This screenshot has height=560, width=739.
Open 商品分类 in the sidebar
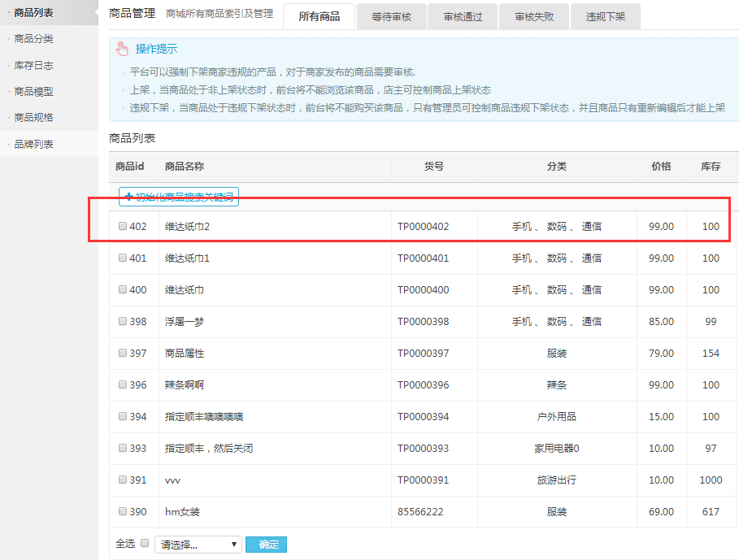pyautogui.click(x=34, y=39)
